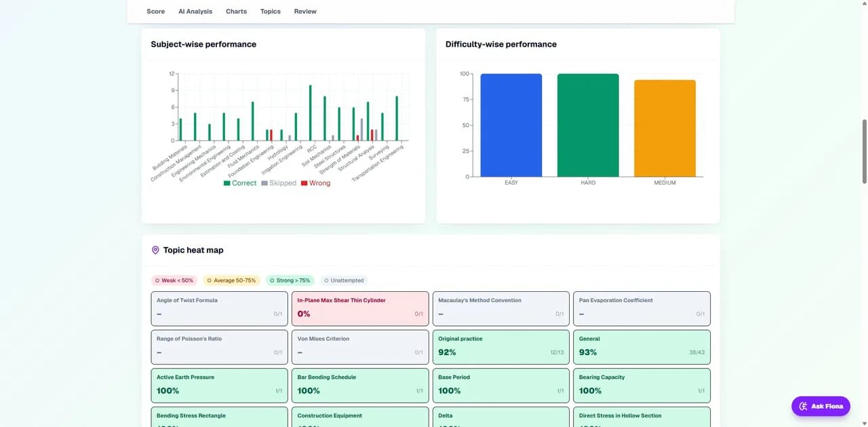Toggle the Correct legend entry in chart
The height and width of the screenshot is (427, 868).
(x=240, y=183)
